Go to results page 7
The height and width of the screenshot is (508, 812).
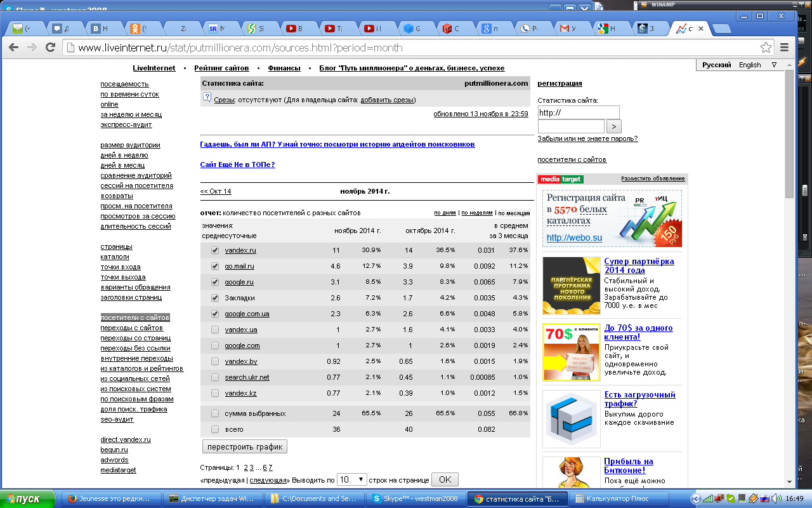(270, 467)
